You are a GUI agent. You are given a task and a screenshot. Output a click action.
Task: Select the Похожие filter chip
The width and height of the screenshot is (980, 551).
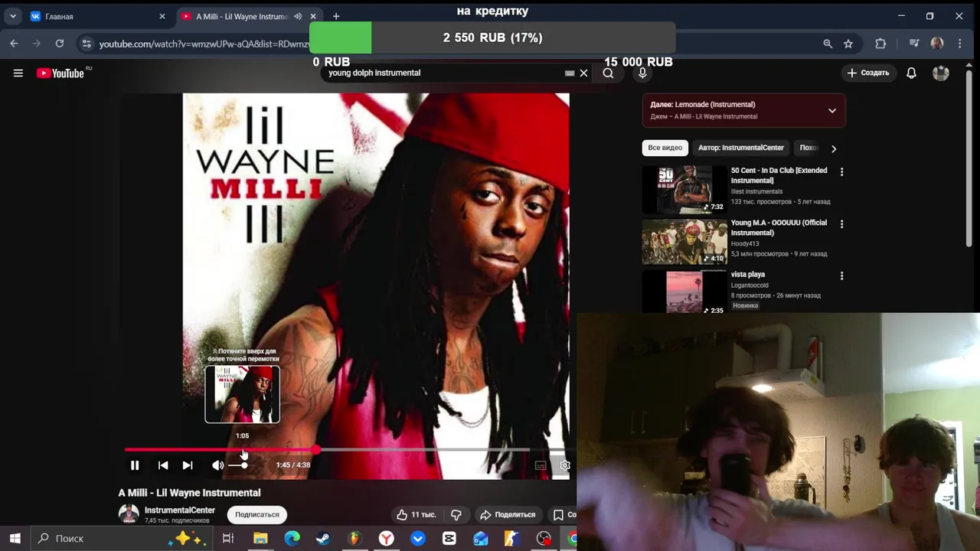tap(808, 148)
